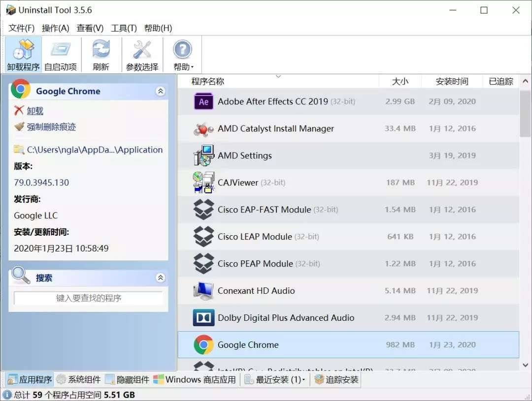Click the 强制删除痕迹 link
This screenshot has width=532, height=401.
(x=51, y=127)
